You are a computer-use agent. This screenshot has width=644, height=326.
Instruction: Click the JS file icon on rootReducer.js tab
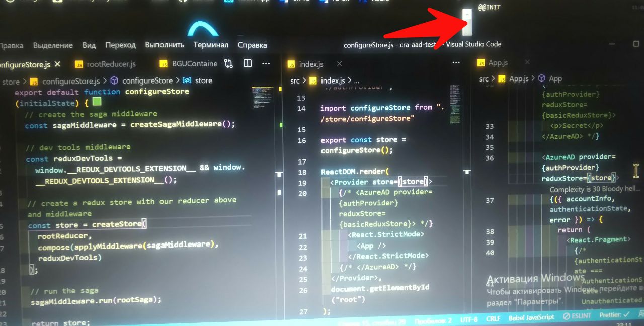point(79,64)
